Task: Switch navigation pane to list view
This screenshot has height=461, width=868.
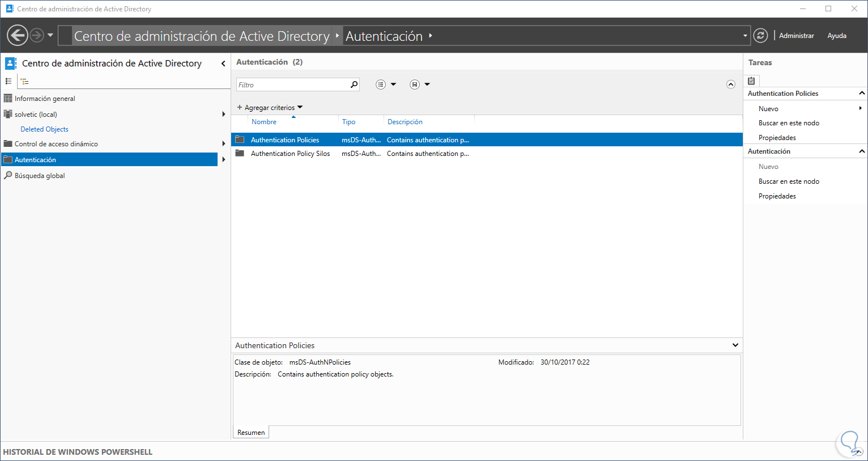Action: (8, 82)
